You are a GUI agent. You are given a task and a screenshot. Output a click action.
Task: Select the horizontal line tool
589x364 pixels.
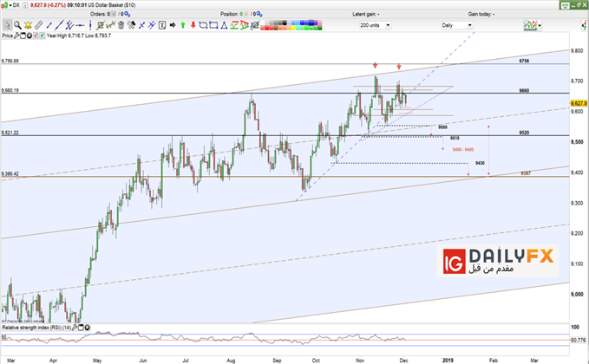(80, 25)
